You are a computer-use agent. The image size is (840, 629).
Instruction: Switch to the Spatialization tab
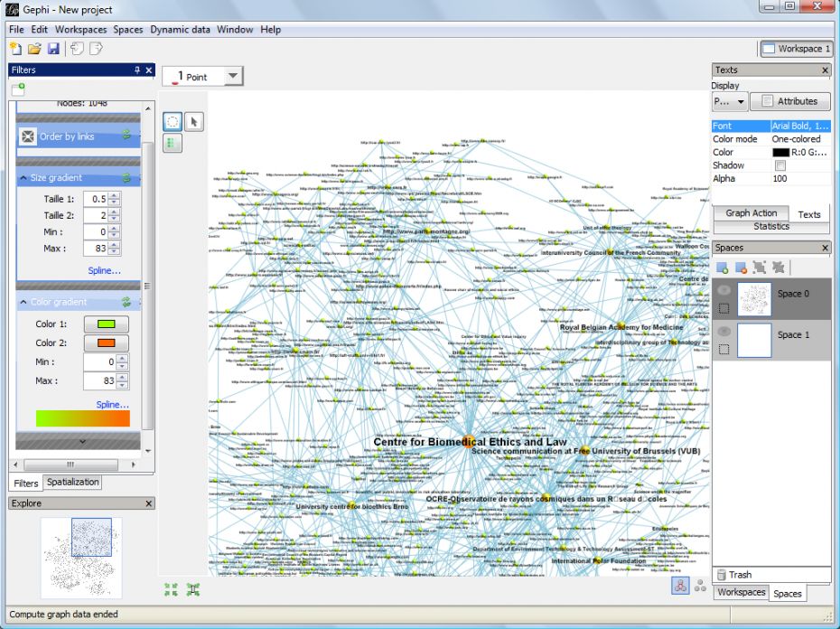(x=72, y=483)
